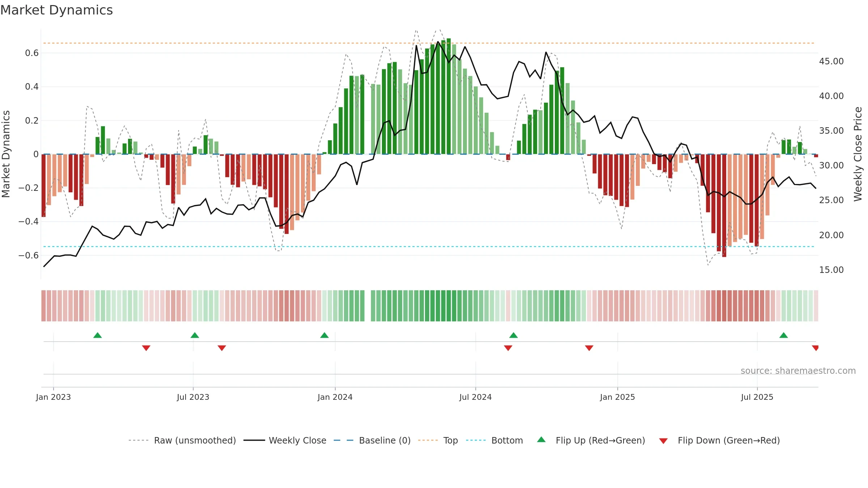Viewport: 868px width, 488px height.
Task: Click the deepest red bar in mid-2025
Action: pos(724,206)
